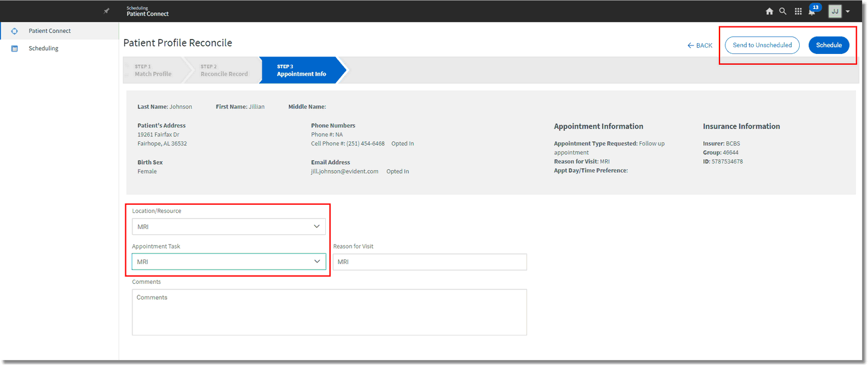868x366 pixels.
Task: Click Appt Day/Time Preference label
Action: click(x=591, y=171)
